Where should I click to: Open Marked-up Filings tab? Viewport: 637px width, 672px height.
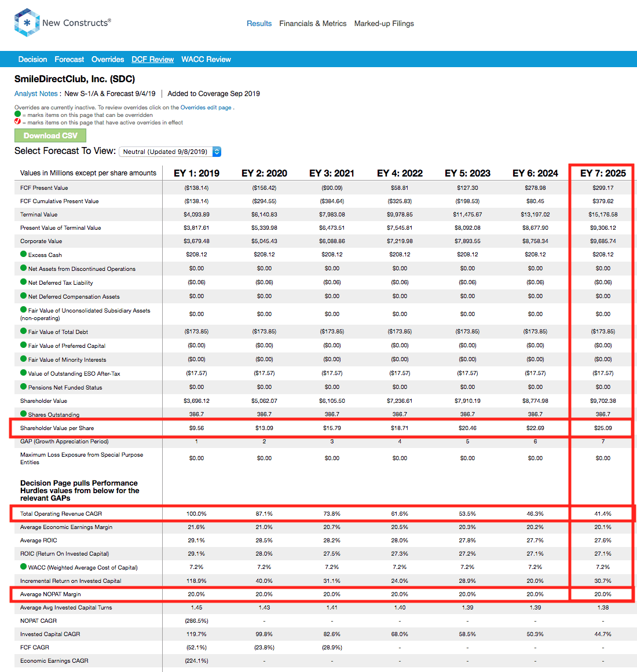pos(384,24)
